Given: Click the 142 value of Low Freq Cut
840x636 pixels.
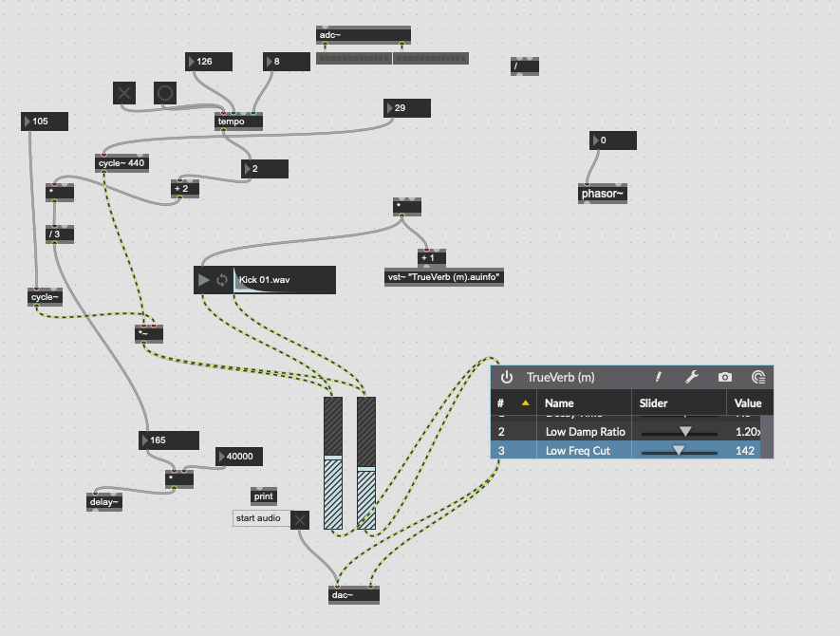Looking at the screenshot, I should point(745,451).
